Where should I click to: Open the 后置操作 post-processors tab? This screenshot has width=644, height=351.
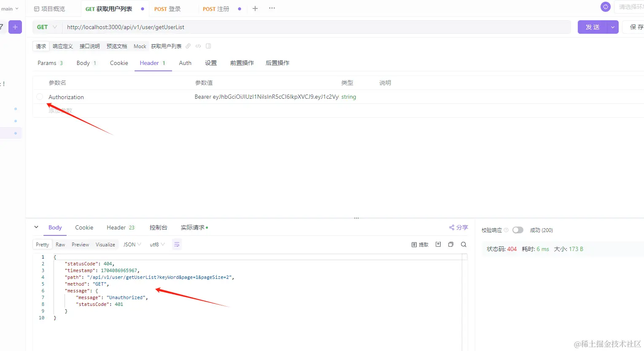pos(278,63)
